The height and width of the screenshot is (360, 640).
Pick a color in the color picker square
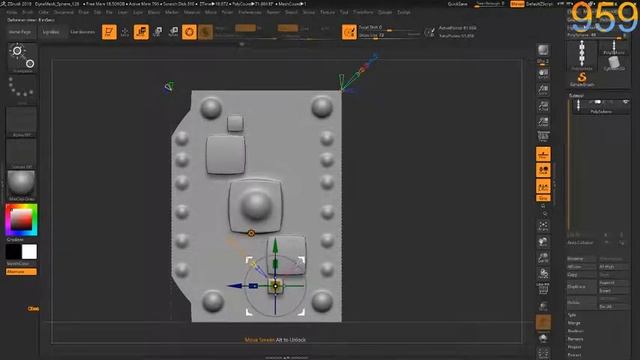[21, 220]
